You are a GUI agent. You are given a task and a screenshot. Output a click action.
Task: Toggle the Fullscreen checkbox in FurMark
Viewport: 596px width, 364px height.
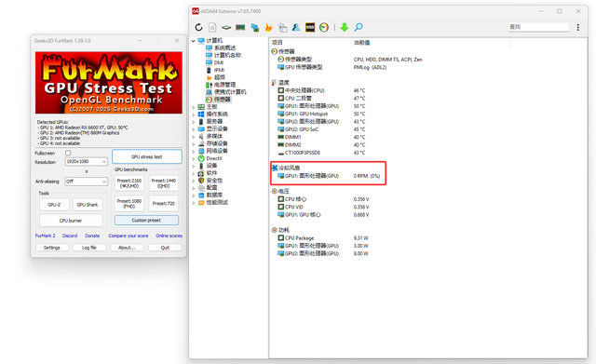pos(68,153)
